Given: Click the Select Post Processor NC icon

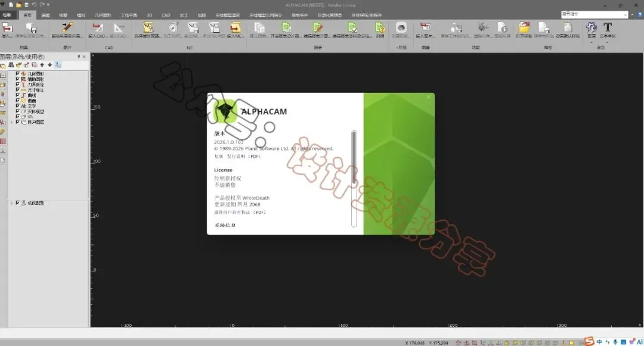Looking at the screenshot, I should click(148, 28).
